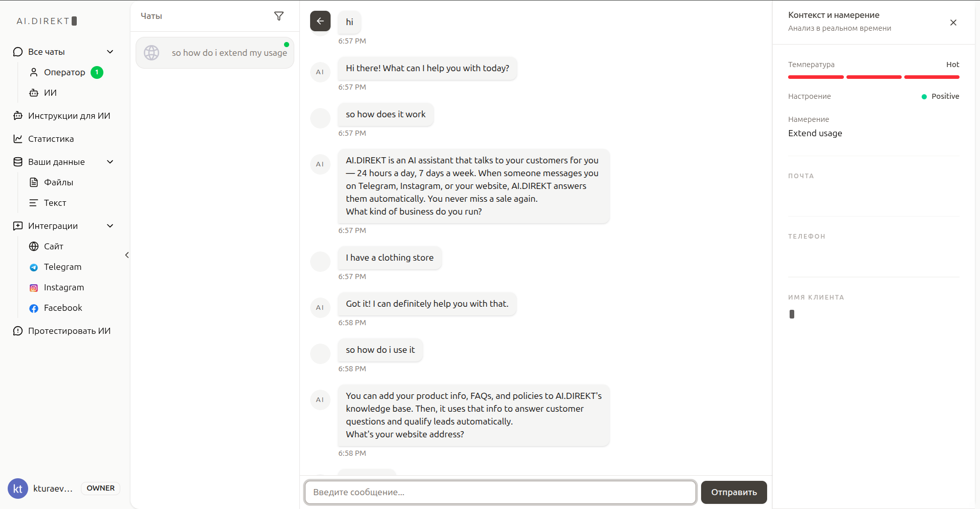Collapse the sidebar with the chevron handle

[x=127, y=255]
